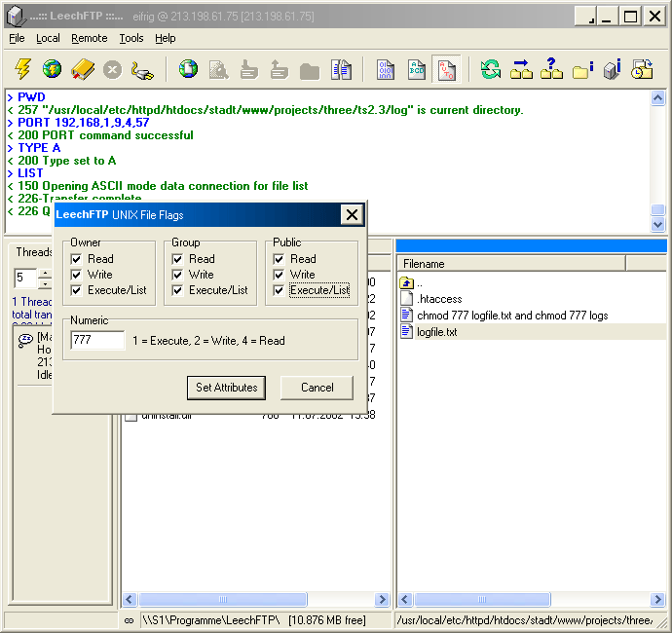
Task: Open the Tools menu
Action: 131,39
